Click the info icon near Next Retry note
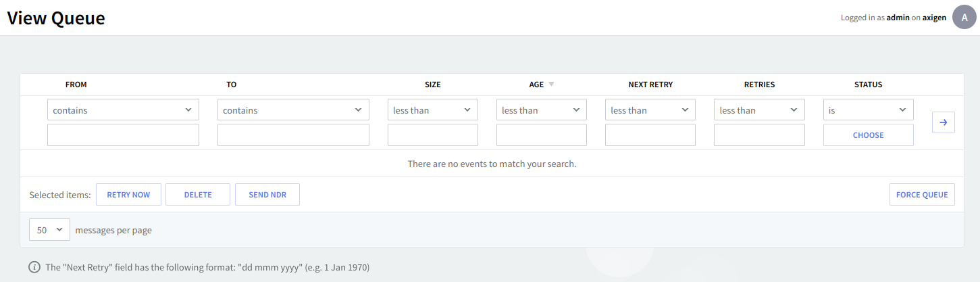The height and width of the screenshot is (282, 980). pos(34,267)
